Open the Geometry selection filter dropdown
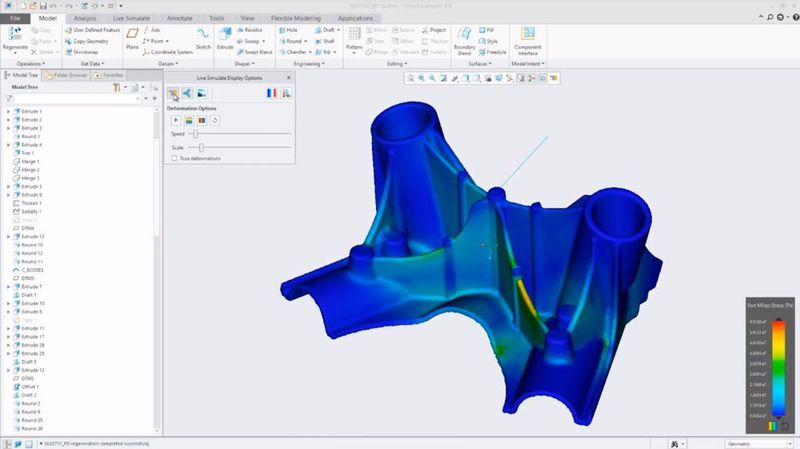Screen dimensions: 800x449 tap(759, 444)
